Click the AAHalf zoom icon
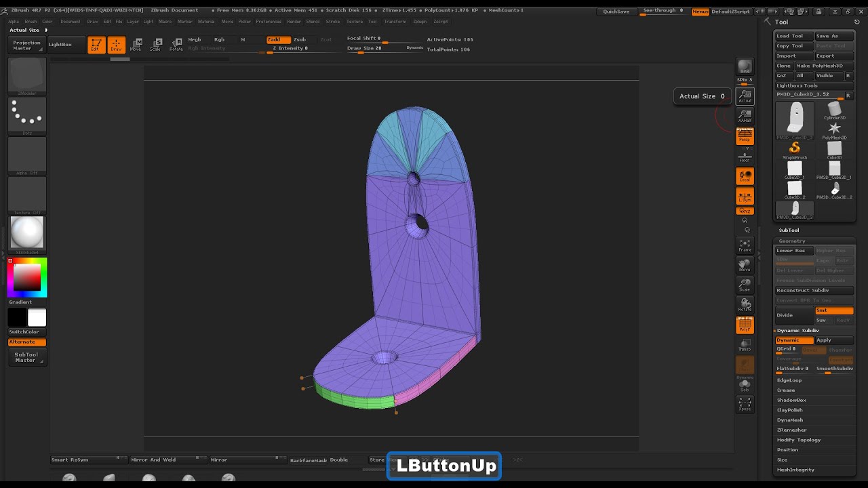868x488 pixels. coord(745,116)
